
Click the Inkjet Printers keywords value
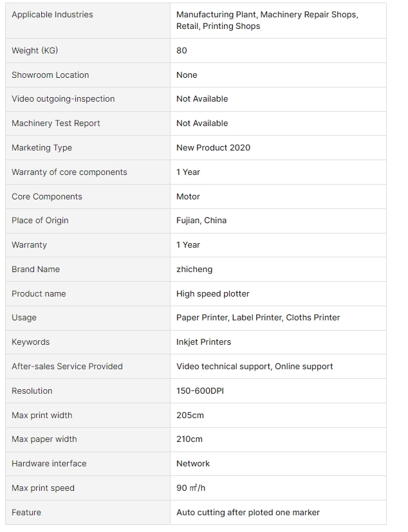pos(203,342)
